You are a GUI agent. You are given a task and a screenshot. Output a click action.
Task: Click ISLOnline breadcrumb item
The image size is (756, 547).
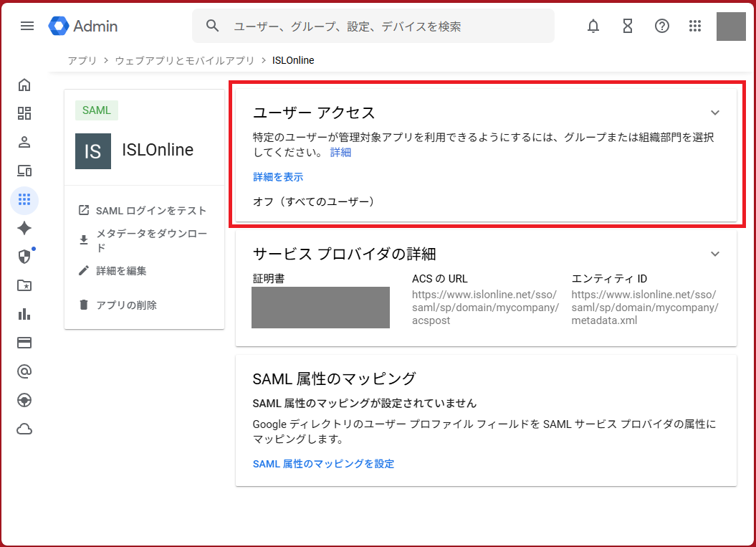293,60
